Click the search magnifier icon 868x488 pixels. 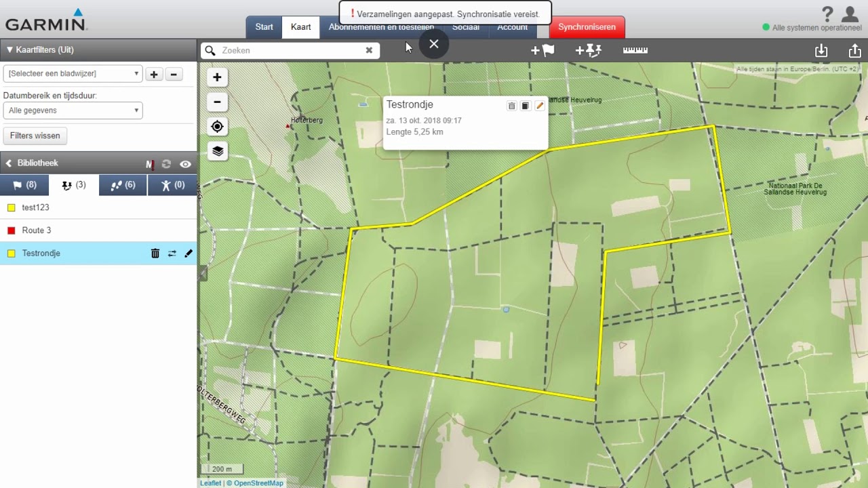pyautogui.click(x=210, y=50)
